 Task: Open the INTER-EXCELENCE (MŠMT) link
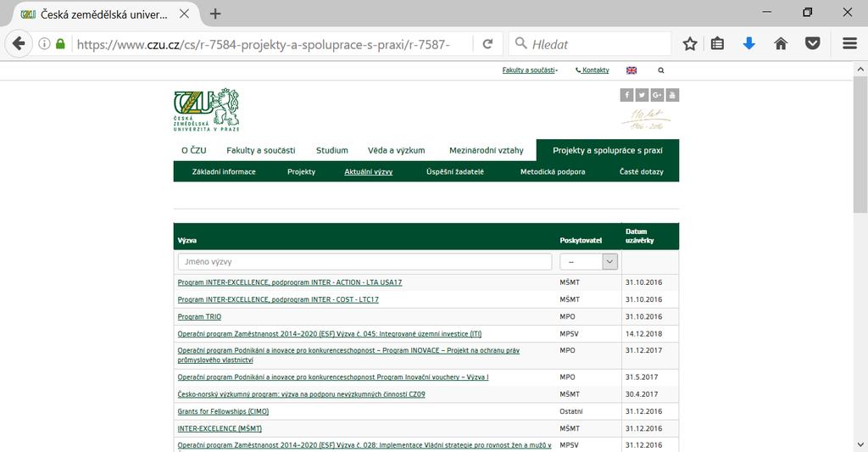point(220,429)
